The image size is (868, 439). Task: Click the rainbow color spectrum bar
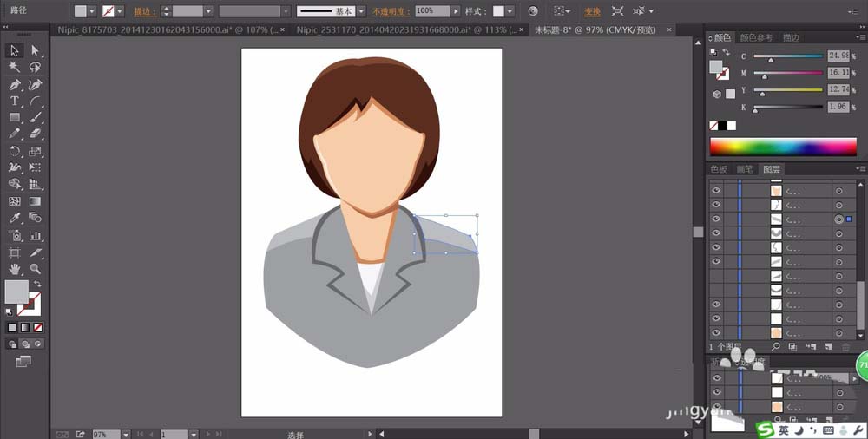pos(783,147)
